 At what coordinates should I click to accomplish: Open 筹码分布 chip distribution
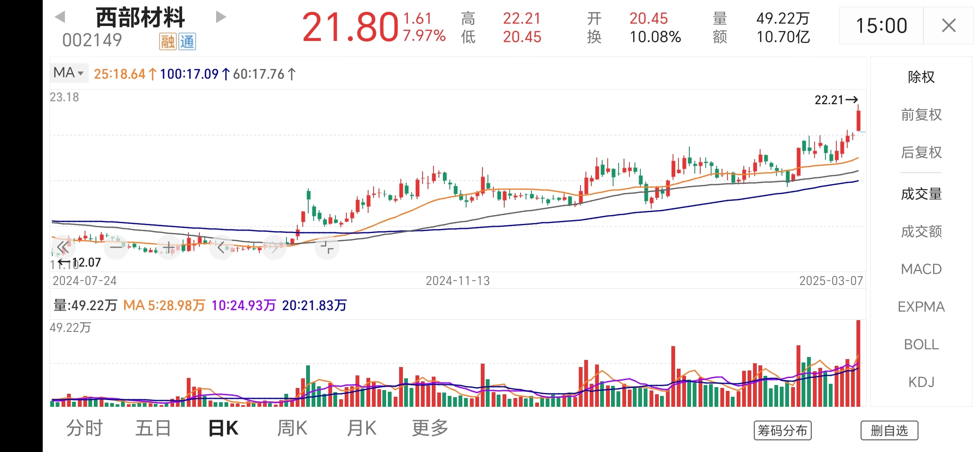click(x=782, y=430)
